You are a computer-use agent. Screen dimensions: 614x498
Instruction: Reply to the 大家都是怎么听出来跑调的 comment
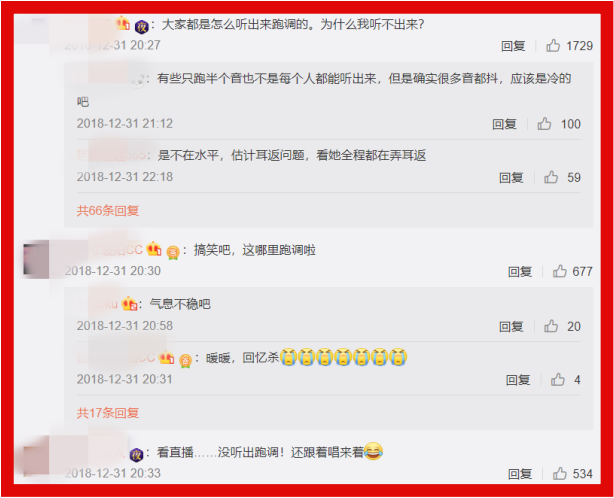click(x=513, y=46)
